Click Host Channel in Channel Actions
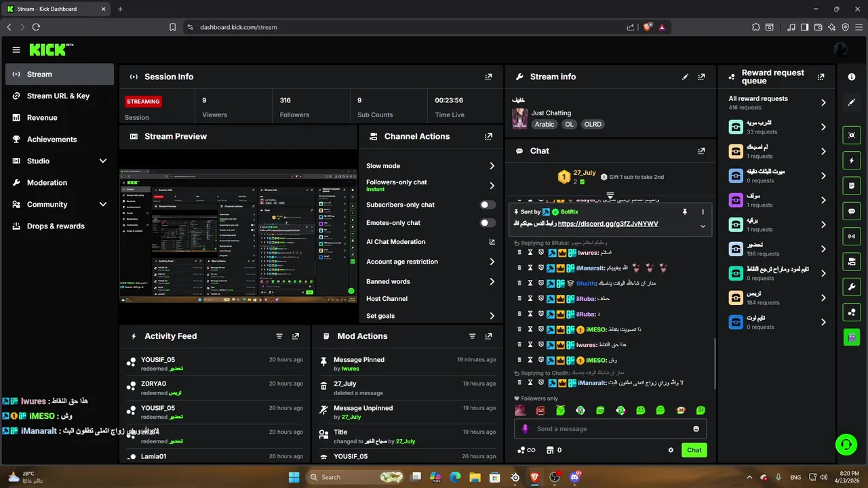Screen dimensions: 868x488 click(x=387, y=299)
